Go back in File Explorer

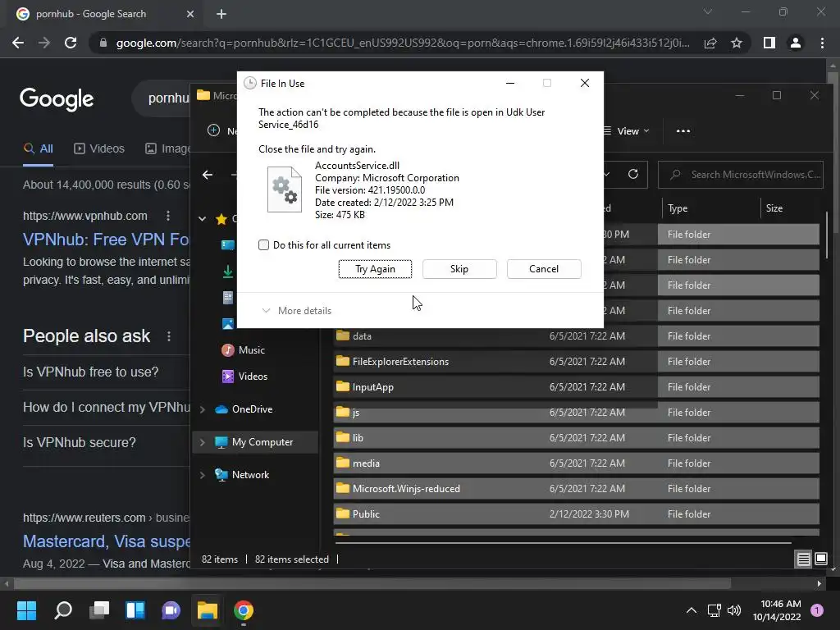(x=208, y=175)
